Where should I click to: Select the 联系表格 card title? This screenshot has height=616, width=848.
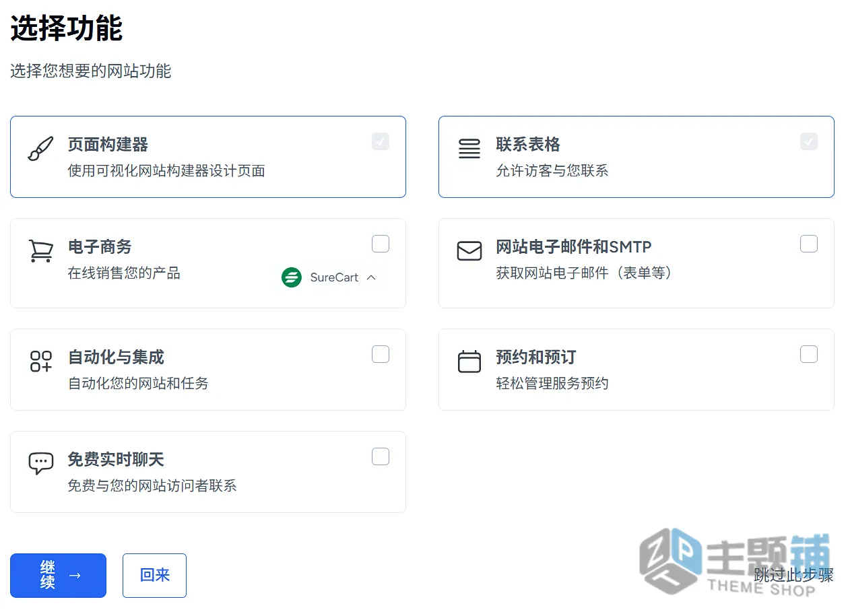528,145
